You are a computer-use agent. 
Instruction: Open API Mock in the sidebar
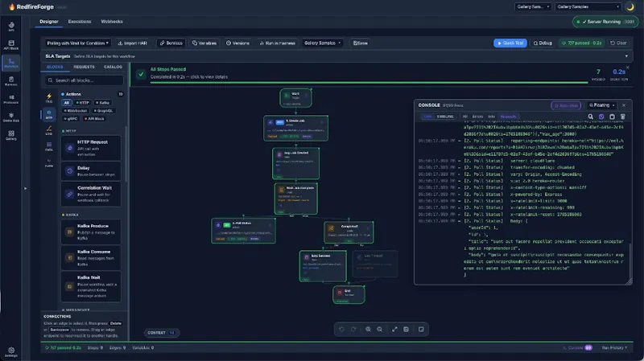coord(11,45)
